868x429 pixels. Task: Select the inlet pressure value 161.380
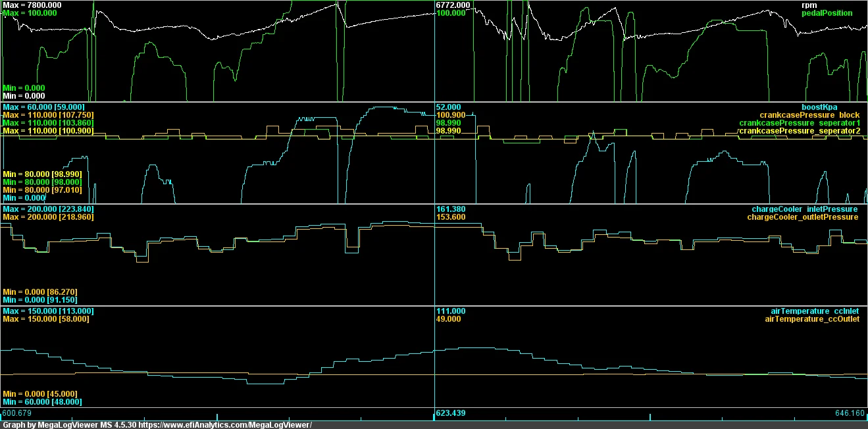[451, 209]
